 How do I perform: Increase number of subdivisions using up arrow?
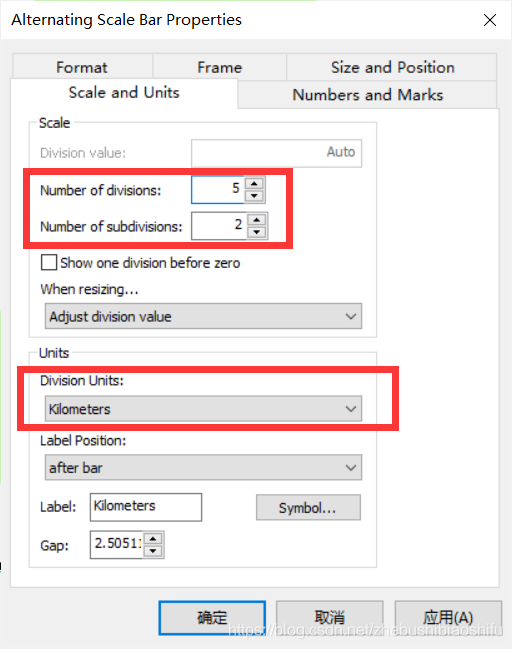pyautogui.click(x=257, y=219)
